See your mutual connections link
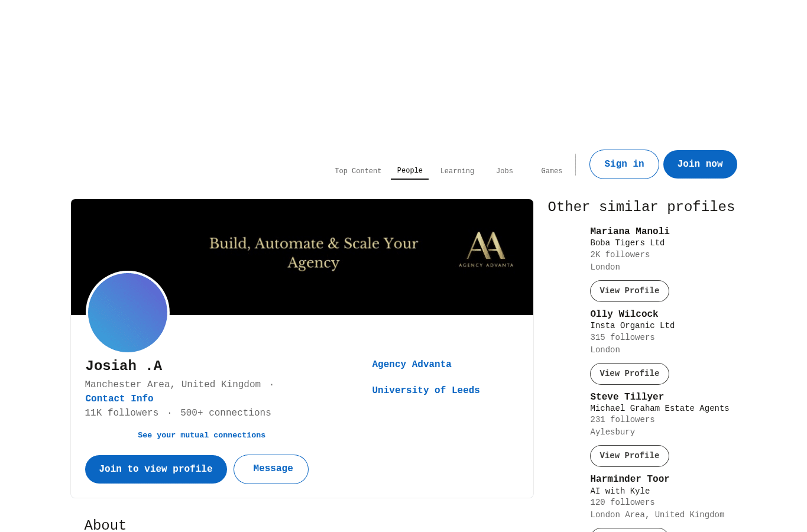The width and height of the screenshot is (807, 532). [x=202, y=436]
